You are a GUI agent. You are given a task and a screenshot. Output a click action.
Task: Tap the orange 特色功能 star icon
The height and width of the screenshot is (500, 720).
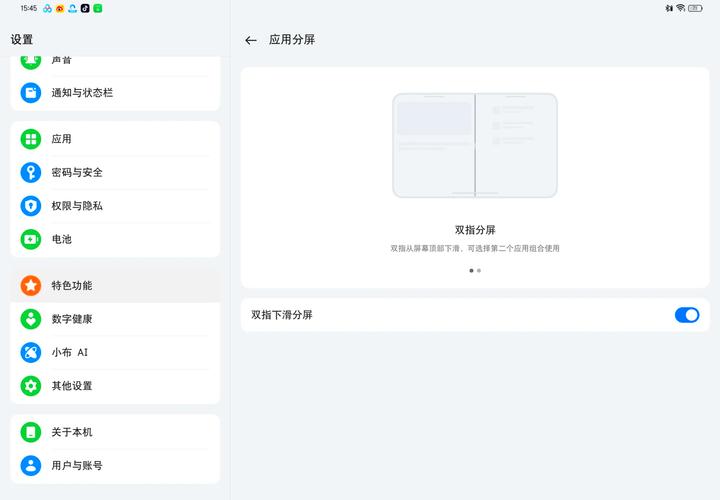pyautogui.click(x=31, y=286)
